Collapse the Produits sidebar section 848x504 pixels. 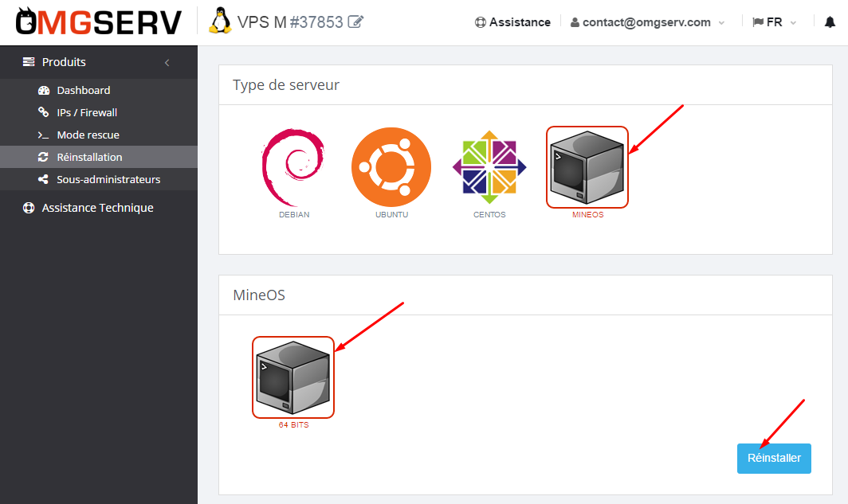(x=167, y=63)
